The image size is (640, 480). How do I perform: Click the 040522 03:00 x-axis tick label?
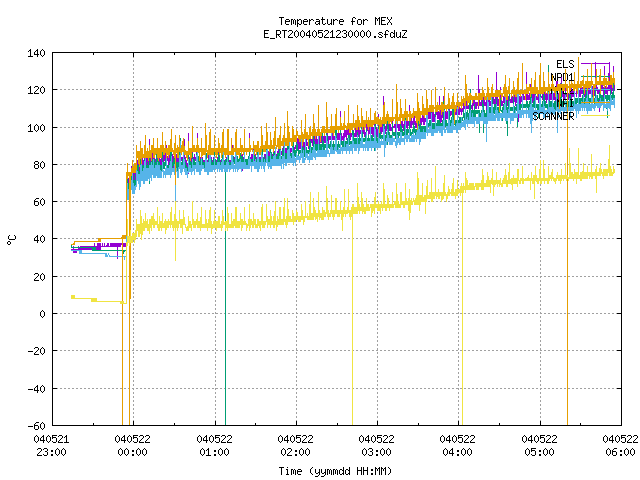pos(377,446)
